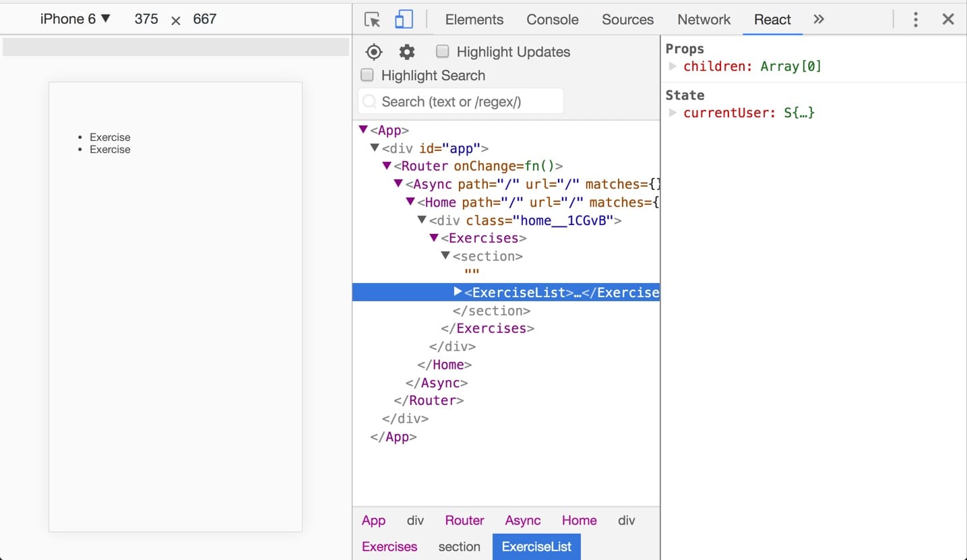Select the opening Exercises tag in tree

(484, 238)
